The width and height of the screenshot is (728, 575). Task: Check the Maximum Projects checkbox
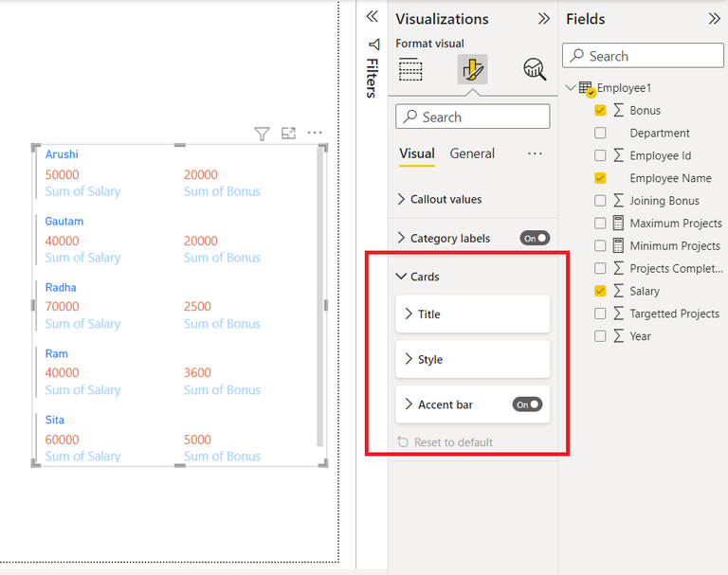(x=600, y=224)
